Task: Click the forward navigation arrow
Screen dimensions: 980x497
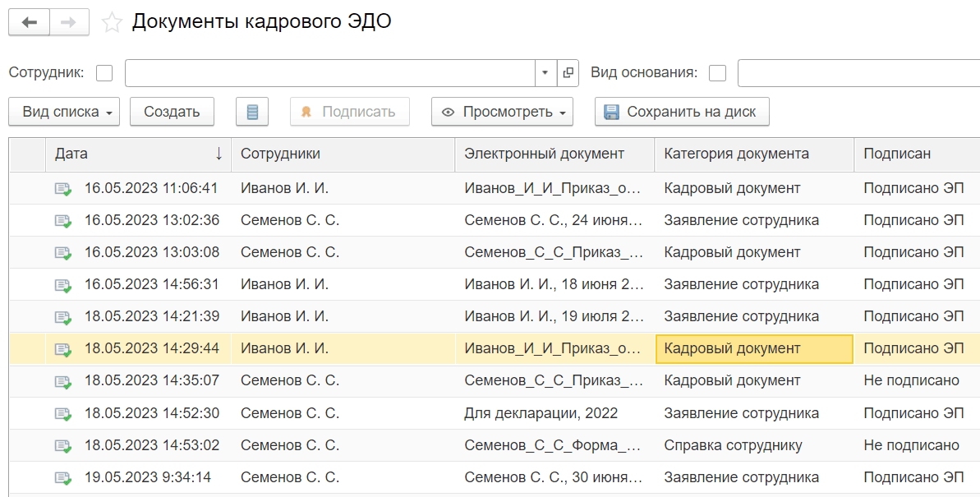Action: pyautogui.click(x=69, y=22)
